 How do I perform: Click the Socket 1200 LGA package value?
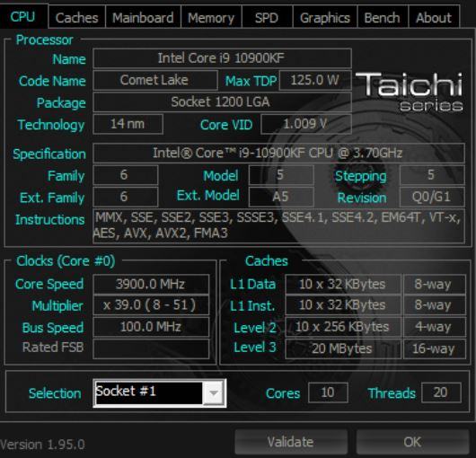[222, 102]
